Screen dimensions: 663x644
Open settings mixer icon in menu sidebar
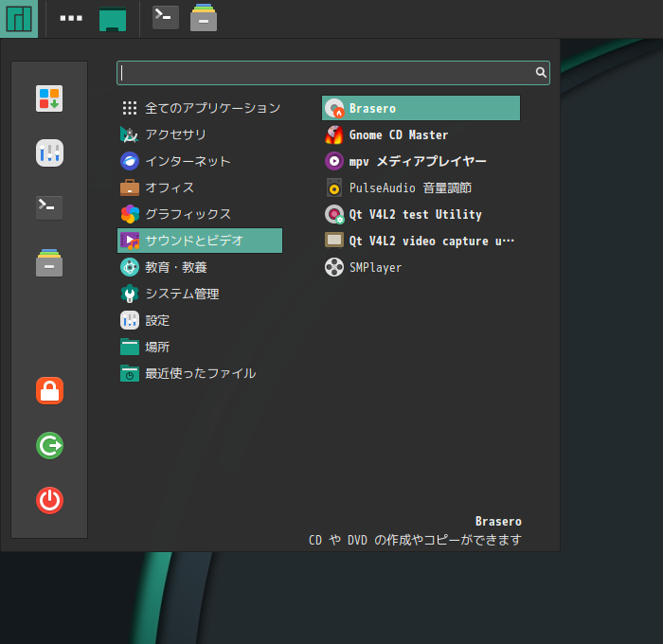tap(49, 152)
